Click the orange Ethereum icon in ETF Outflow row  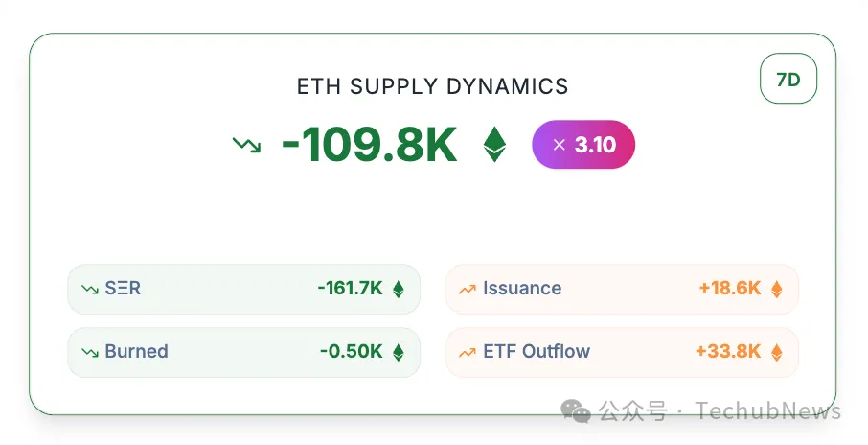pyautogui.click(x=777, y=352)
